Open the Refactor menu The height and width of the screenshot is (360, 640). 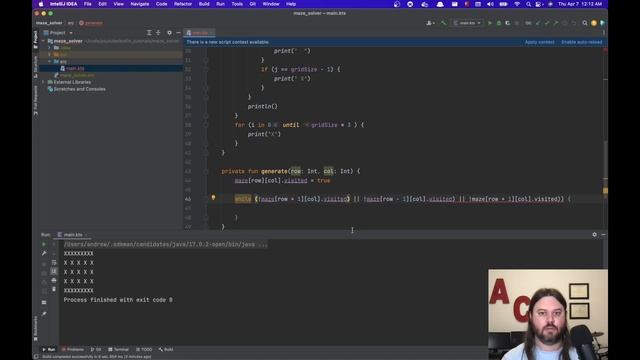pyautogui.click(x=183, y=4)
